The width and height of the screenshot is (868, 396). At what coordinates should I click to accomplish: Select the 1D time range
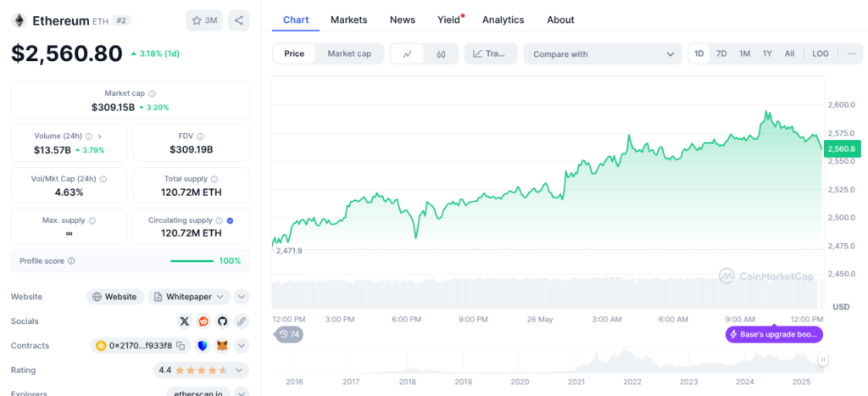(699, 53)
